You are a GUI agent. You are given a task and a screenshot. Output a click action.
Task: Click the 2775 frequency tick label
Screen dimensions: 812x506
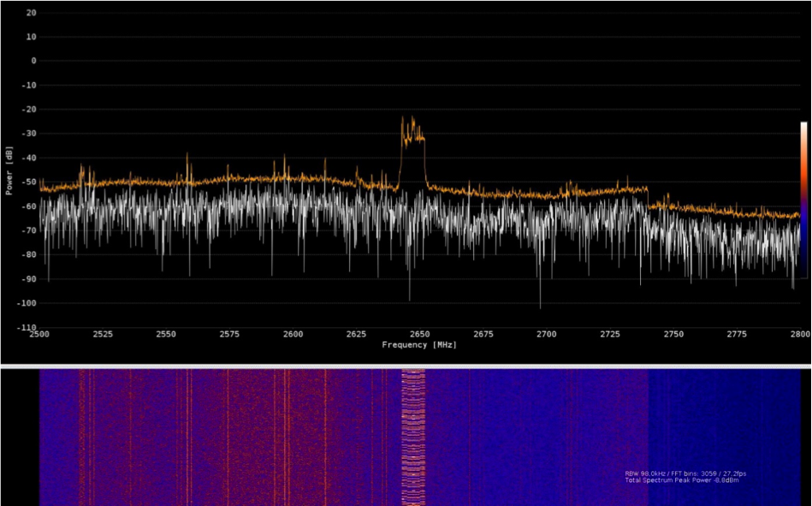coord(737,334)
